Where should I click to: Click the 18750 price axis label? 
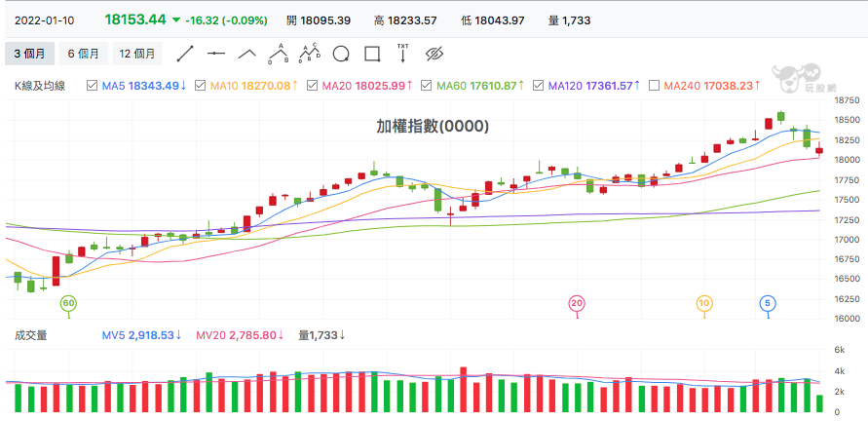coord(848,100)
